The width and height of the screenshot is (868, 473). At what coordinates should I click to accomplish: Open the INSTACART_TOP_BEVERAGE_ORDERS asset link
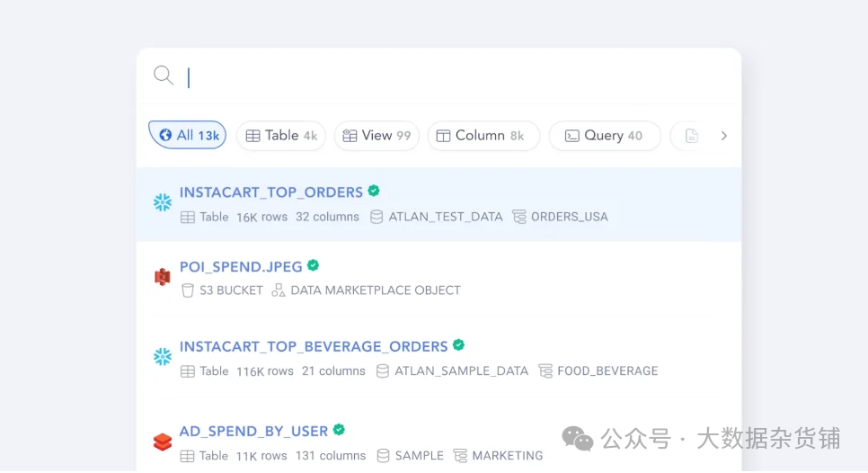(x=314, y=346)
